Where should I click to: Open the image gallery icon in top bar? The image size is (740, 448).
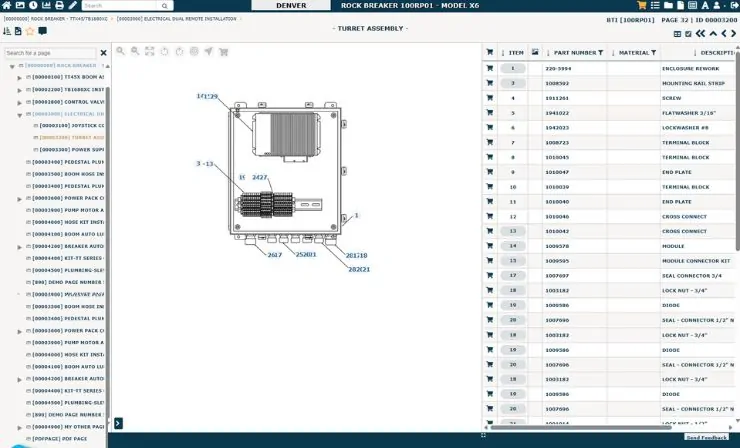pos(20,5)
